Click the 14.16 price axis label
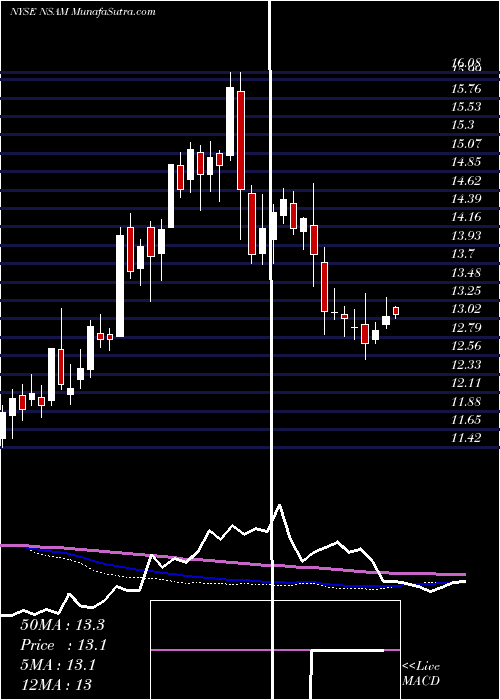The image size is (500, 700). tap(467, 217)
